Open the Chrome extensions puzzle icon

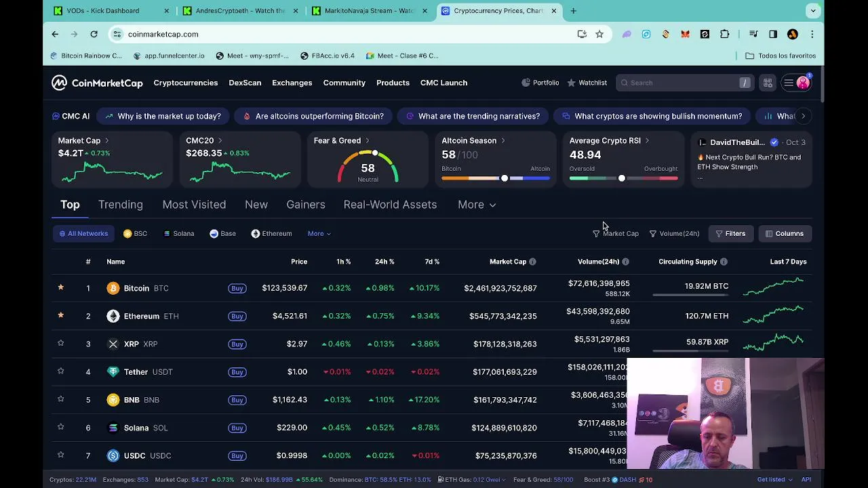coord(725,34)
